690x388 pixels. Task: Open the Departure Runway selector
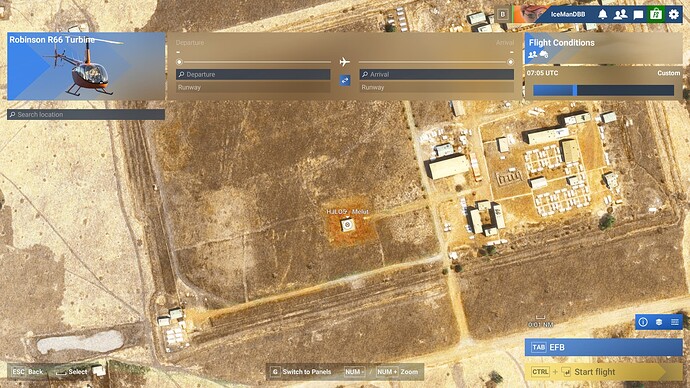tap(253, 87)
